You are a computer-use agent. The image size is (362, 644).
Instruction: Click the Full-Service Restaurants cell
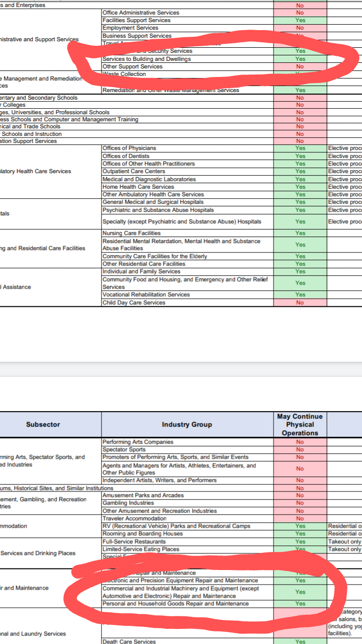[188, 541]
